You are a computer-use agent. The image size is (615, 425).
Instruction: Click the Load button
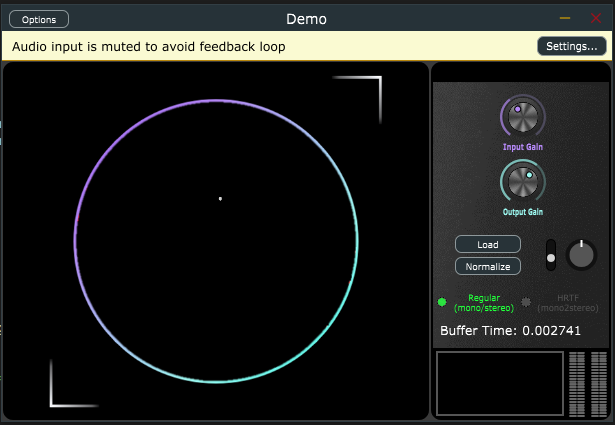coord(488,244)
